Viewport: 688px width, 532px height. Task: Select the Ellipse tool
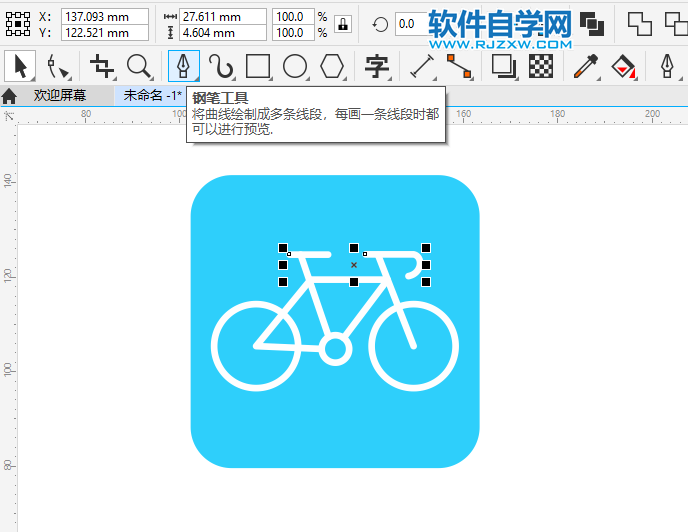pyautogui.click(x=295, y=67)
